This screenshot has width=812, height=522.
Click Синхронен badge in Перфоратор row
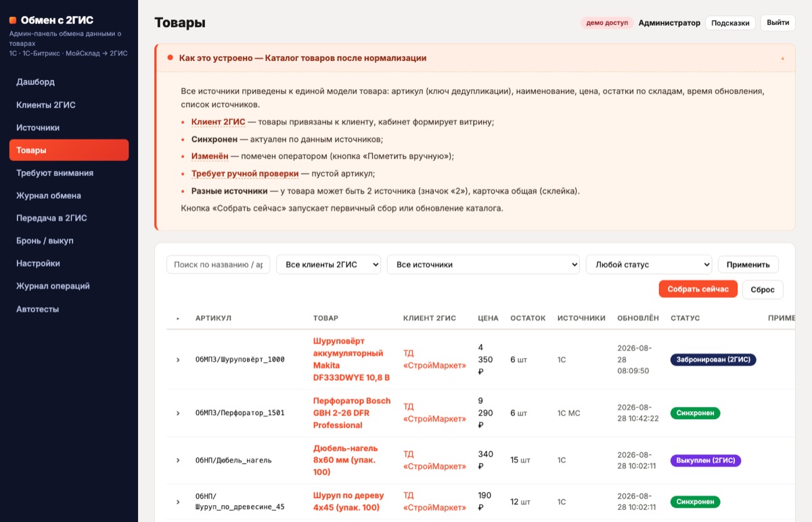(695, 413)
